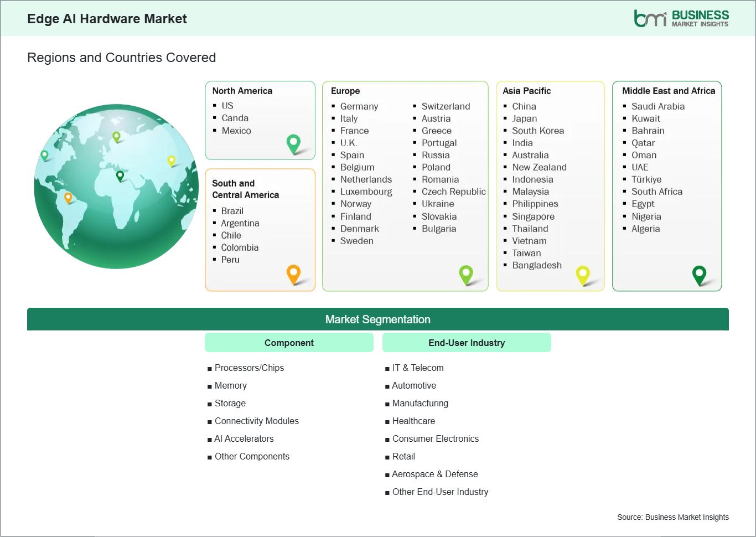Select the Component segmentation header
The height and width of the screenshot is (537, 756).
point(289,343)
